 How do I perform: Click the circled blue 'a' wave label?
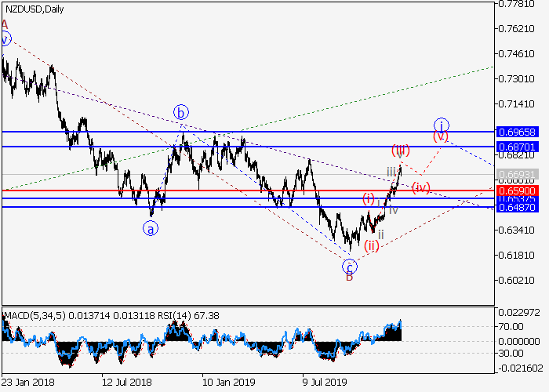pos(149,229)
